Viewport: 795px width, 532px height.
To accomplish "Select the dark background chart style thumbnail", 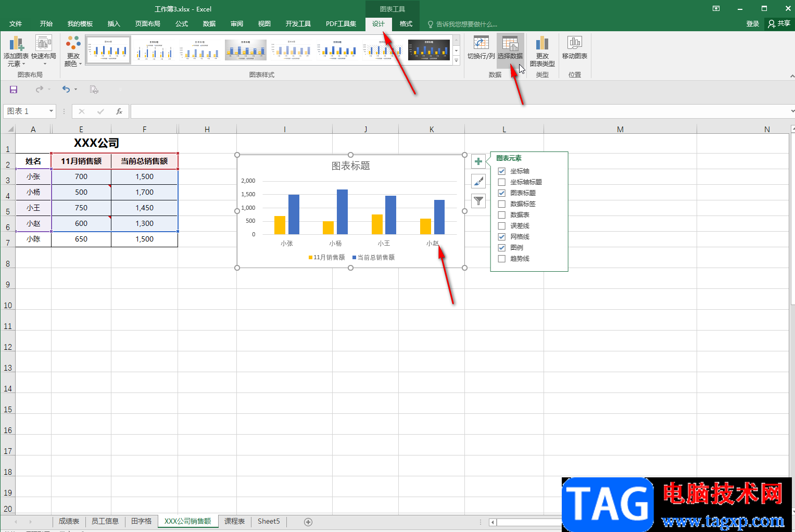I will [x=429, y=50].
